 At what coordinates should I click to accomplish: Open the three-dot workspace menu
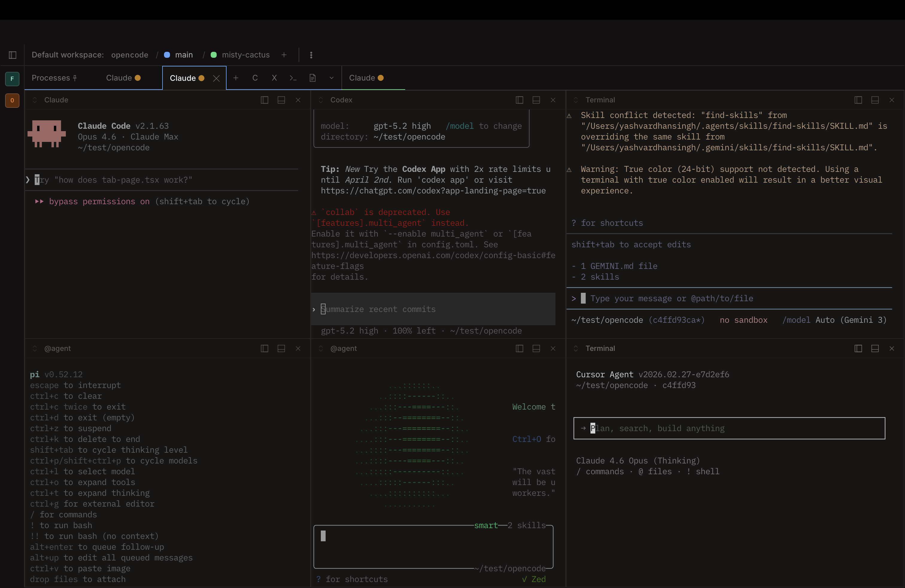[x=311, y=55]
